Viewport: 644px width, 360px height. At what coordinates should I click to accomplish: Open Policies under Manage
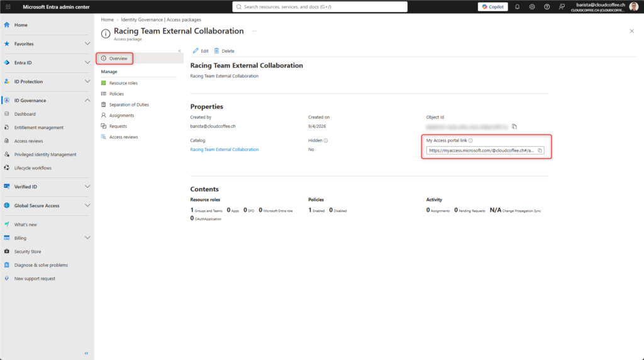(116, 94)
